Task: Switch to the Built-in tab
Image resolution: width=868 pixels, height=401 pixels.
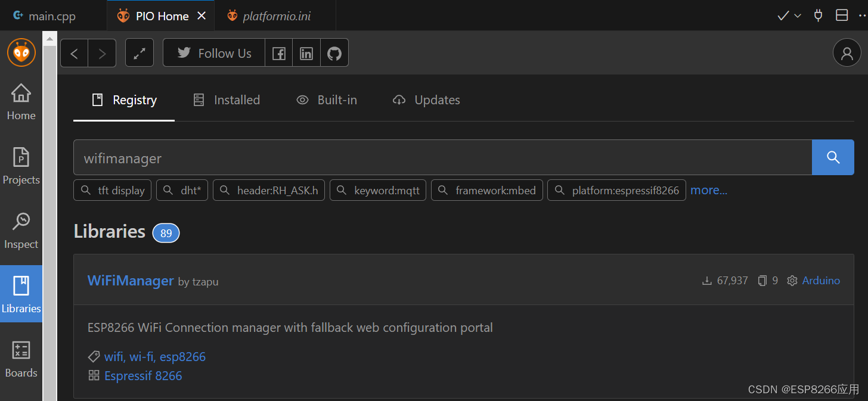Action: pyautogui.click(x=327, y=100)
